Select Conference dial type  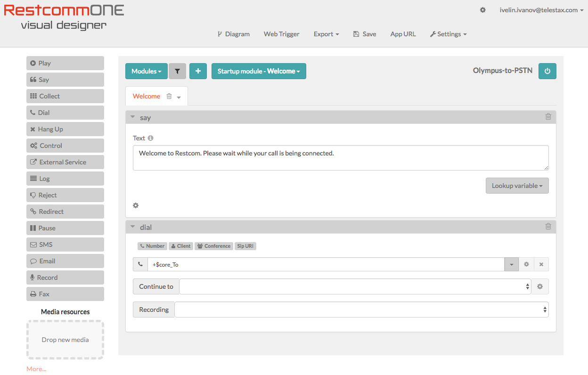214,246
